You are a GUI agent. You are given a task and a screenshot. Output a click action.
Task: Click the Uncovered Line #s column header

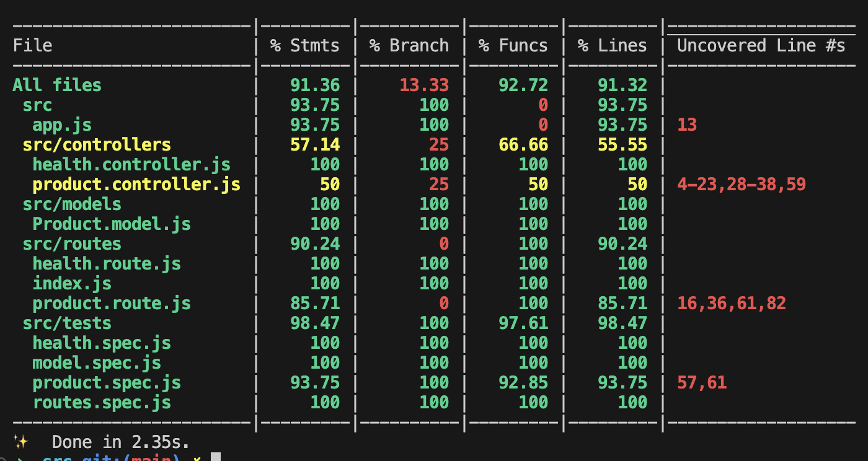tap(761, 45)
